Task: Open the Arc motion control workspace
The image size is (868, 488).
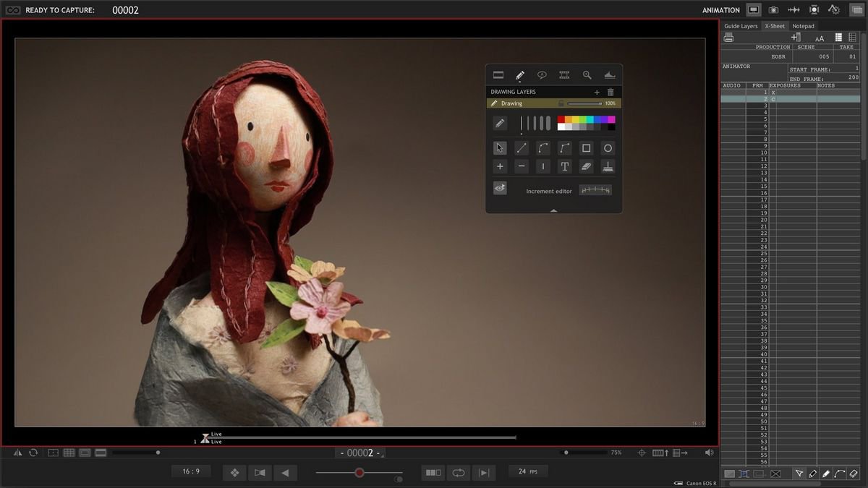Action: click(833, 10)
